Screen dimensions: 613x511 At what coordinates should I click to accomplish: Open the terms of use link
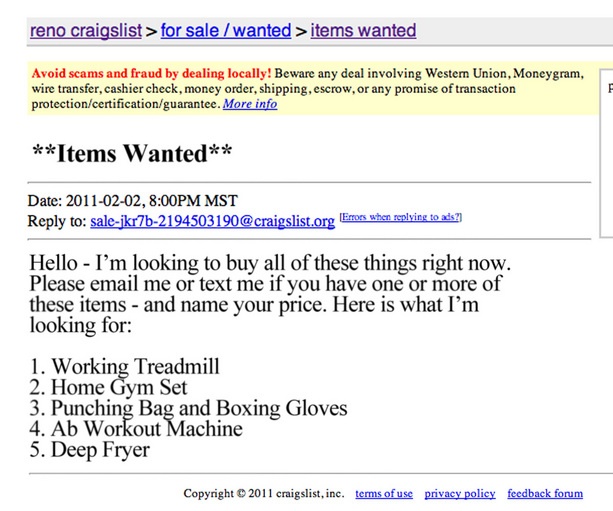[x=384, y=493]
